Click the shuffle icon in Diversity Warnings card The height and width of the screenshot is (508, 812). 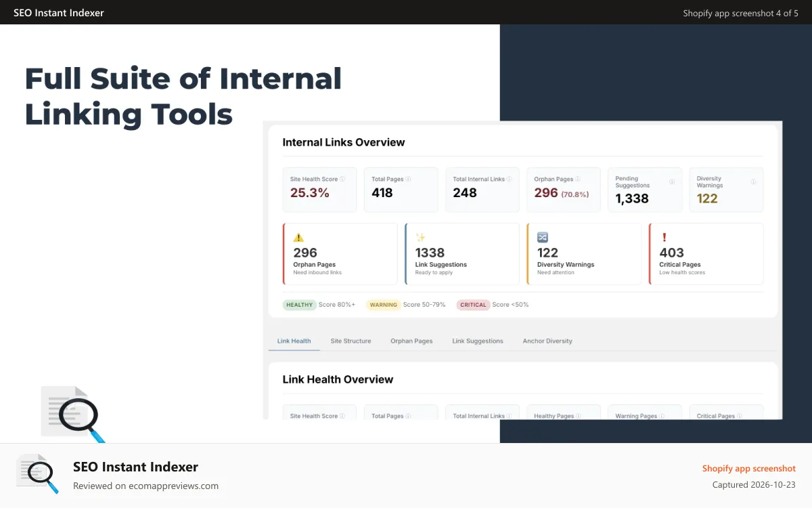(543, 238)
